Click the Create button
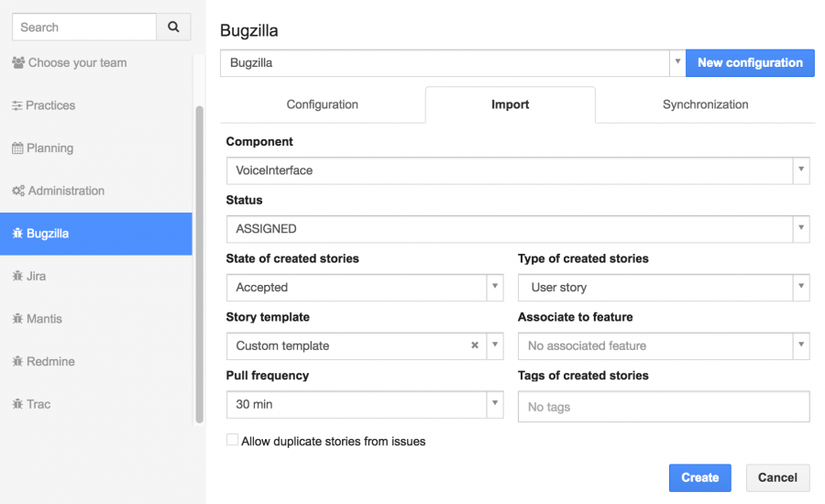Viewport: 825px width, 504px height. (x=699, y=477)
